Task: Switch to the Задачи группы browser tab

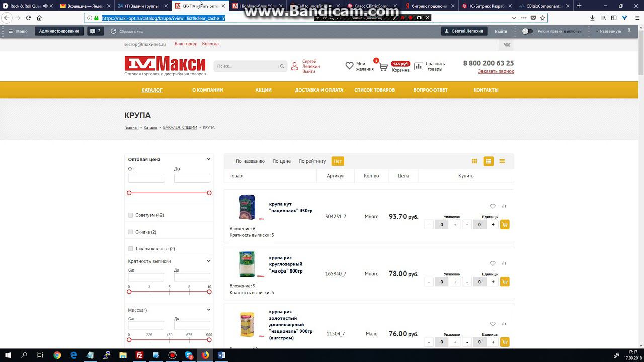Action: click(141, 6)
